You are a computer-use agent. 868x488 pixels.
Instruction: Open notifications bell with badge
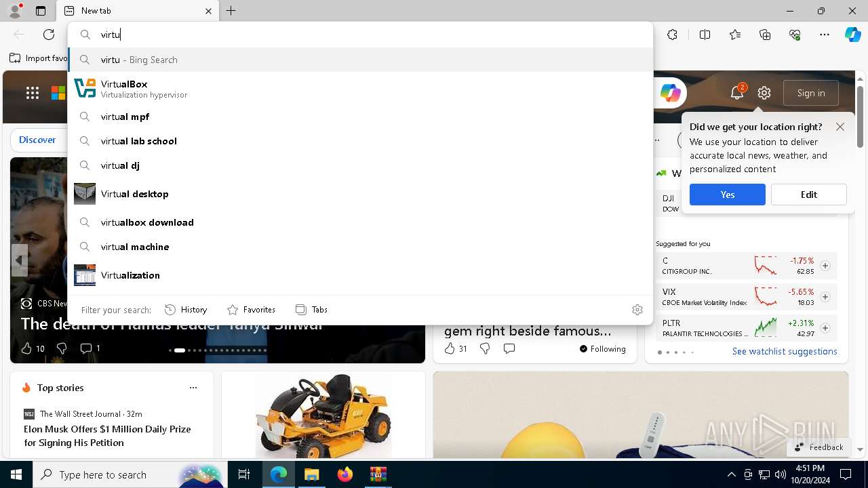point(737,93)
